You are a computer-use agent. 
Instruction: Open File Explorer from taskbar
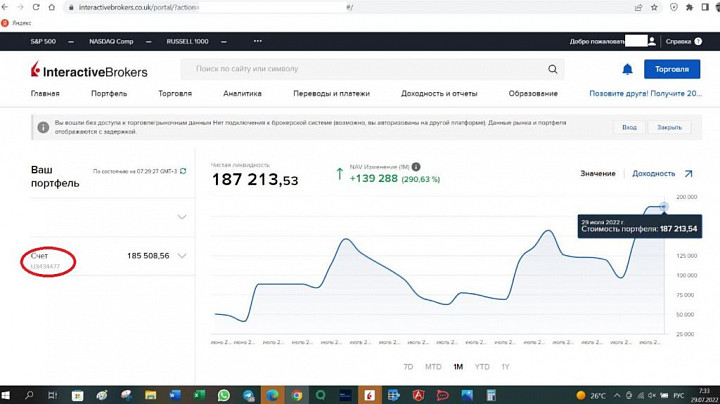click(x=151, y=395)
